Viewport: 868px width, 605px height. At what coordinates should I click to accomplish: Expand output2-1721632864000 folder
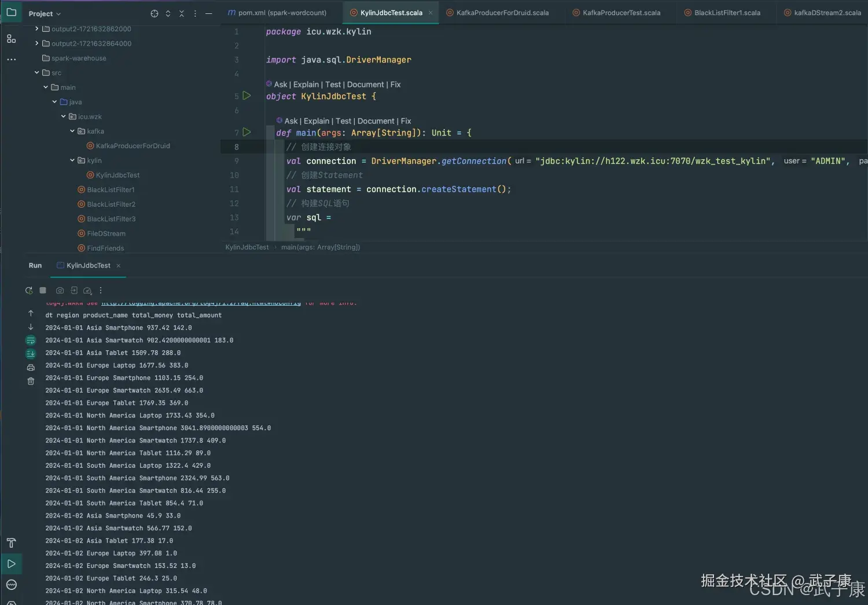(37, 43)
